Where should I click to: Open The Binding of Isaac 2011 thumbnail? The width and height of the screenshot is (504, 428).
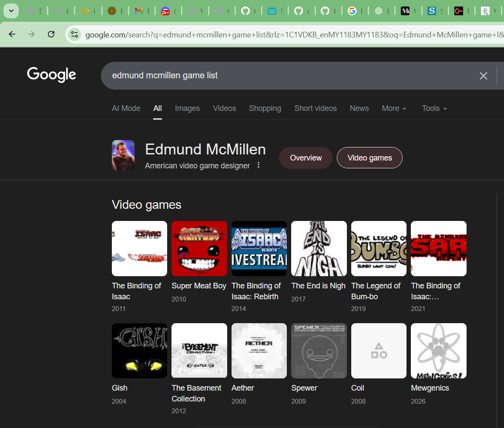coord(140,248)
